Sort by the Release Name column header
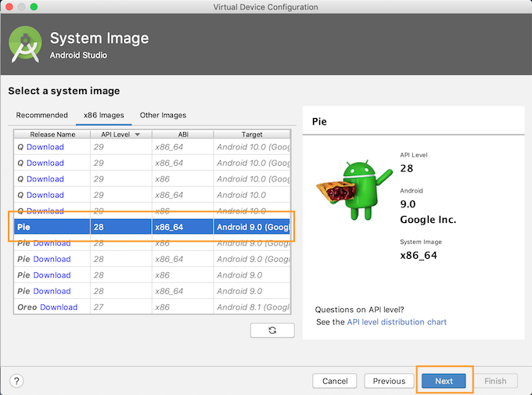Screen dimensions: 532x395 [52, 135]
